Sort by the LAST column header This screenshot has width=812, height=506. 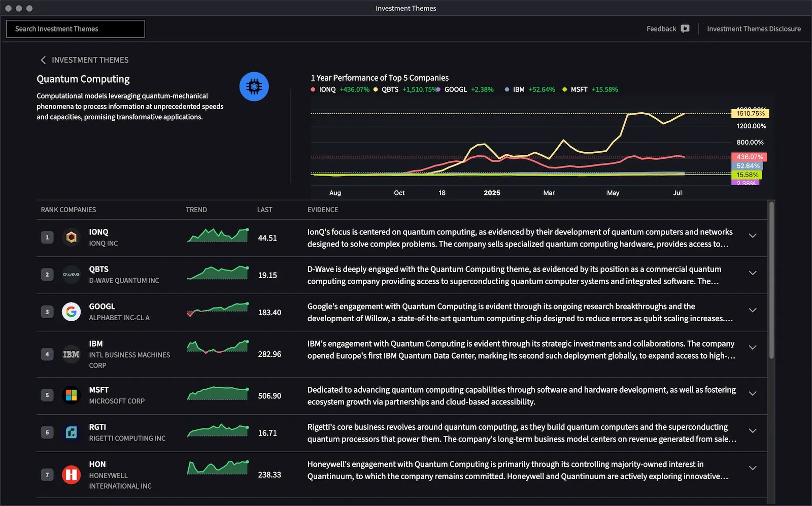tap(264, 210)
